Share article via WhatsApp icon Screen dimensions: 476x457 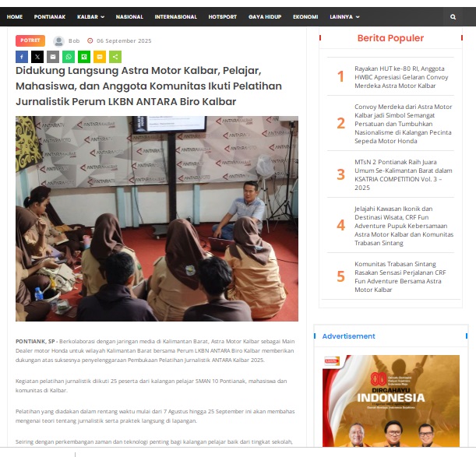[x=69, y=57]
